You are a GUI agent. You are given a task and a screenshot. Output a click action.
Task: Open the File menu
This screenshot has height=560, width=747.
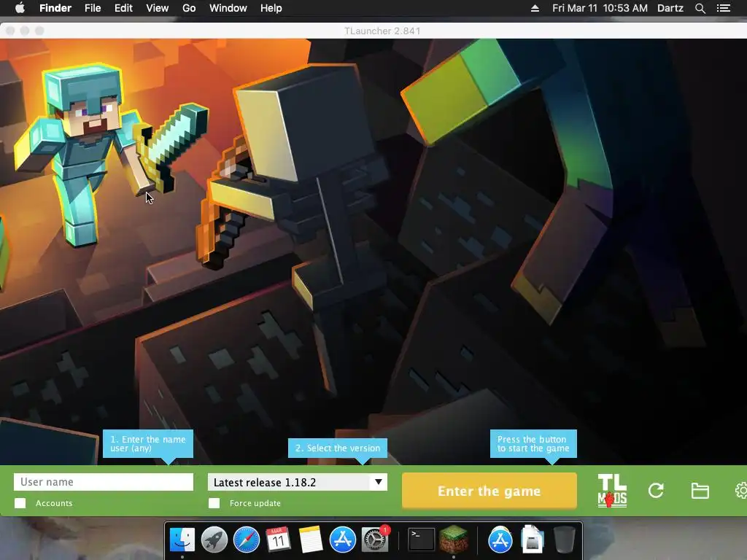(x=93, y=8)
